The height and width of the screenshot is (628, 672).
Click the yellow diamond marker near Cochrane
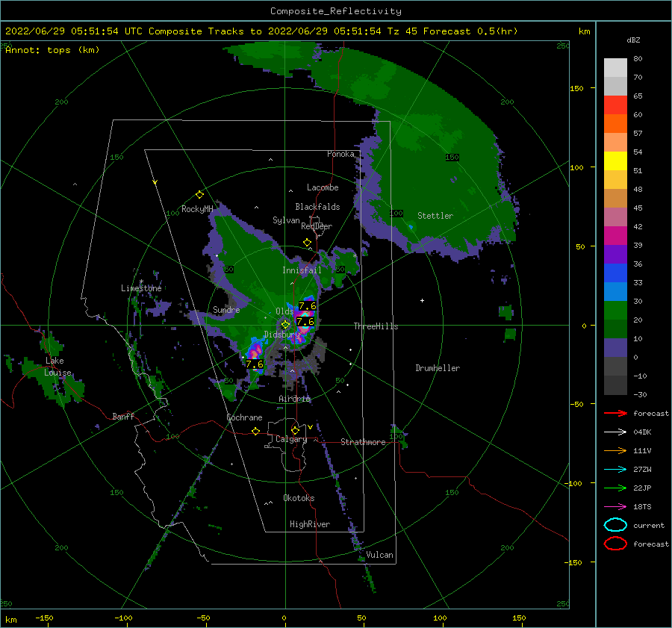[255, 432]
